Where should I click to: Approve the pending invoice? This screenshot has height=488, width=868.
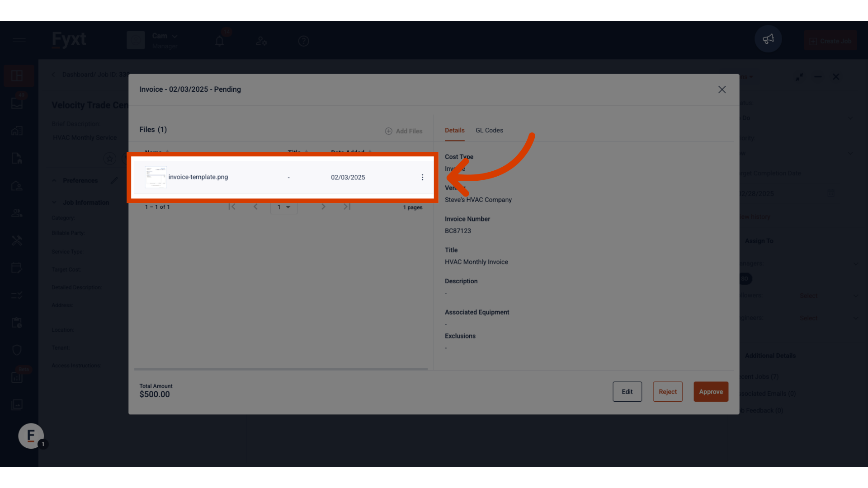(711, 392)
